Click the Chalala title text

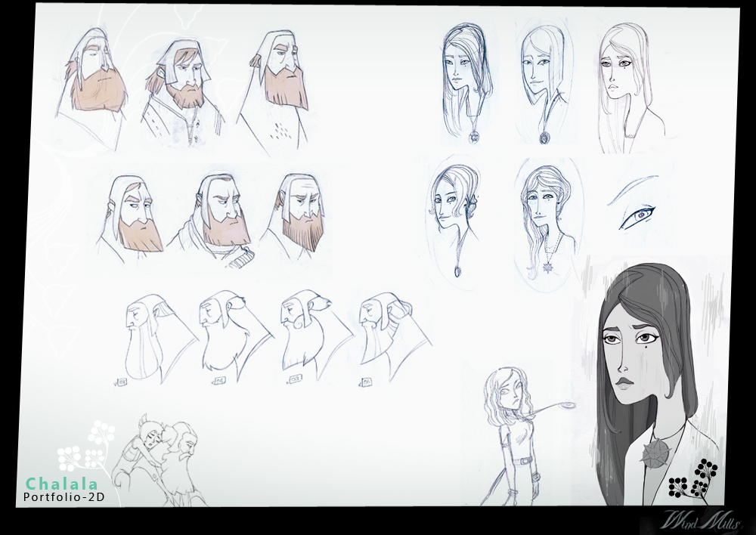[62, 482]
